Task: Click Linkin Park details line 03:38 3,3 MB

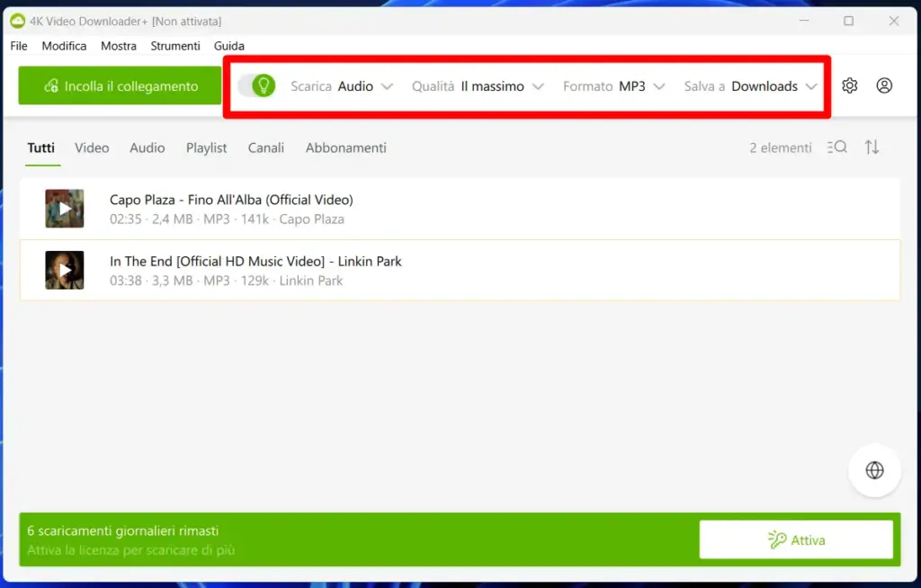Action: (x=226, y=281)
